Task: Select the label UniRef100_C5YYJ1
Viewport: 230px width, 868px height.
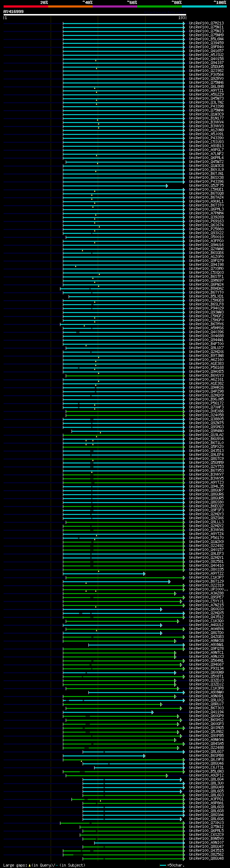Action: (x=206, y=601)
